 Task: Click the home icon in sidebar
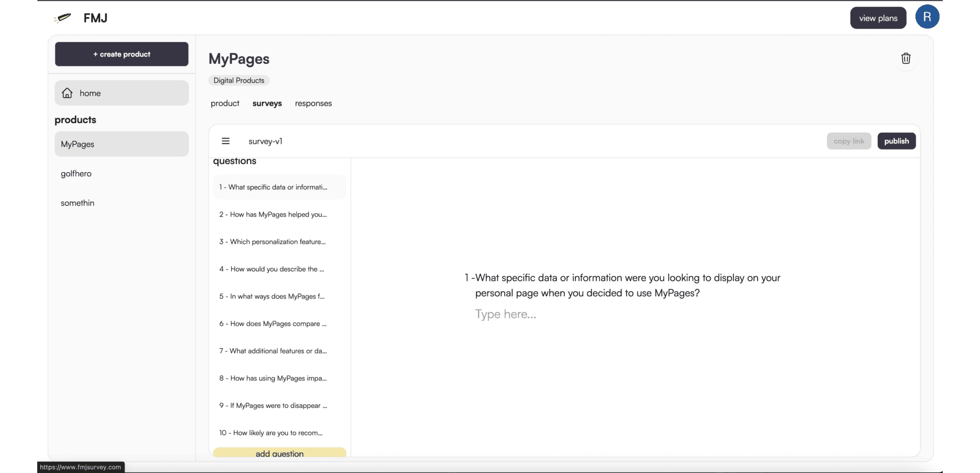point(67,93)
